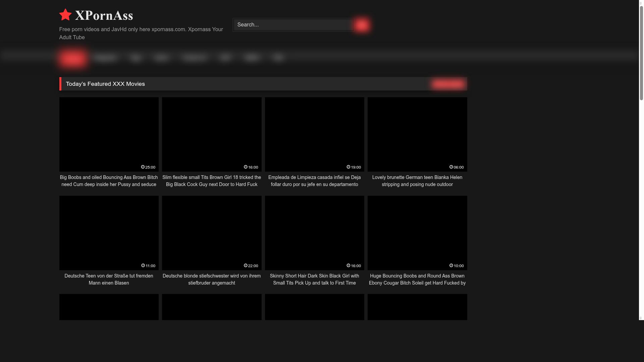
Task: Click the clock icon beside 06:00
Action: click(451, 167)
